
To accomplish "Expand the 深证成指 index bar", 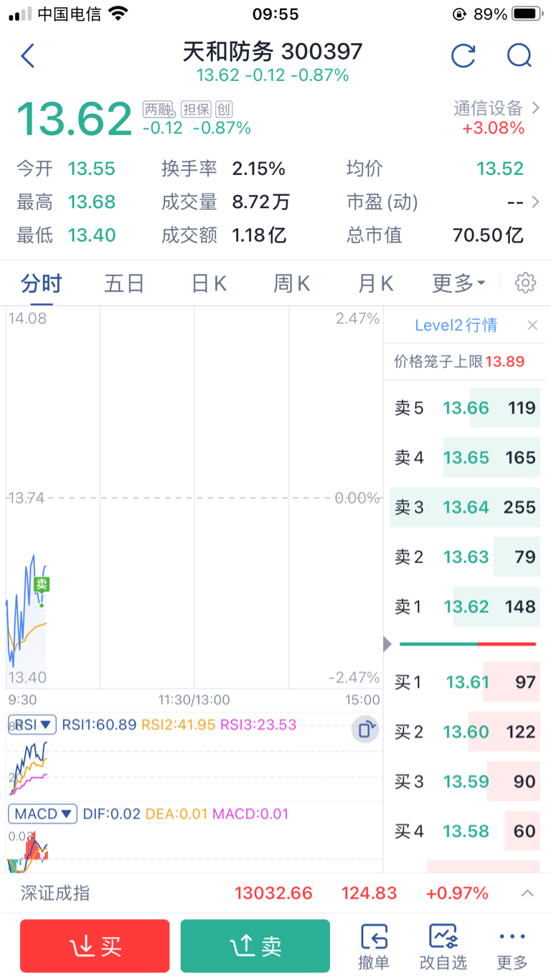I will click(x=527, y=893).
